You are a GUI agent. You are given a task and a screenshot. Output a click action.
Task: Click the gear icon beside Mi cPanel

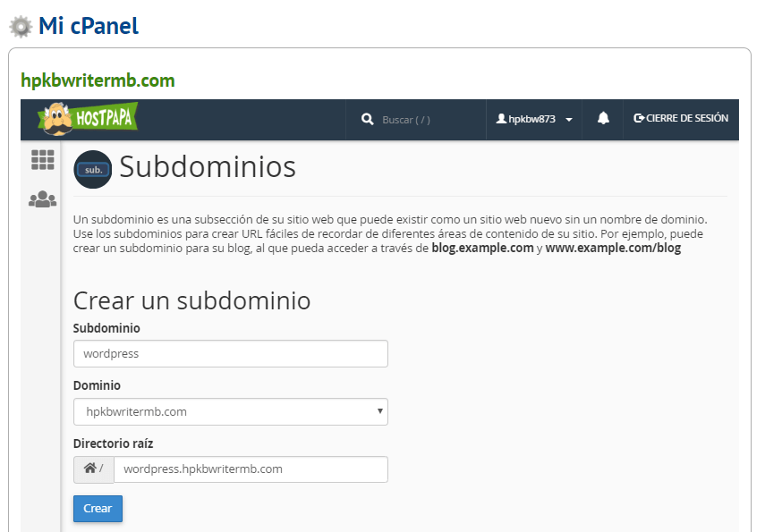[x=21, y=26]
